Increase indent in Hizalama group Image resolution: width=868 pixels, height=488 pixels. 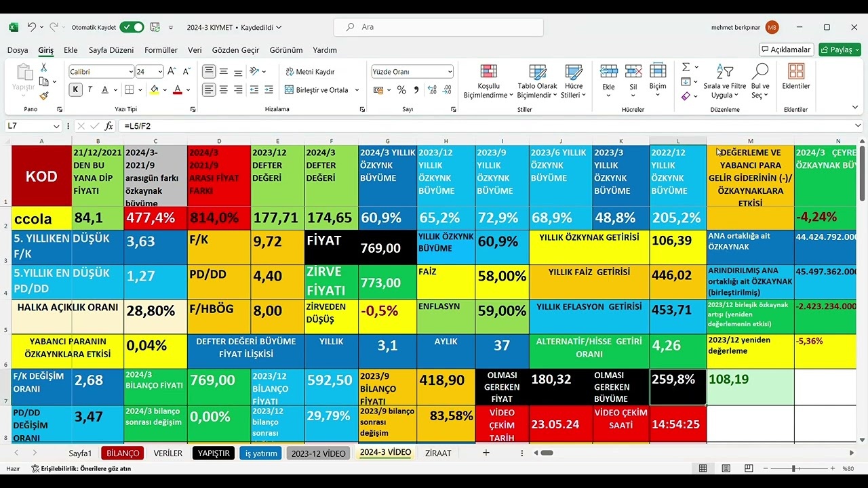269,89
